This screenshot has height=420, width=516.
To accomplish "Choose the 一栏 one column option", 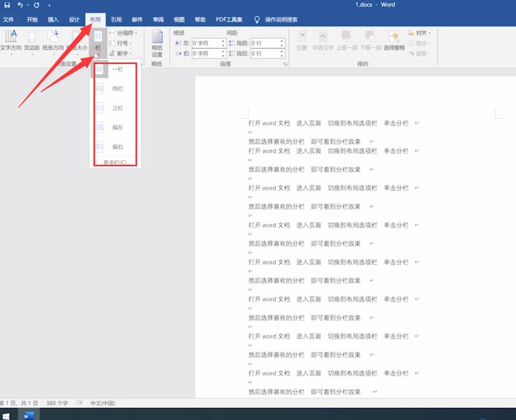I will pos(115,69).
